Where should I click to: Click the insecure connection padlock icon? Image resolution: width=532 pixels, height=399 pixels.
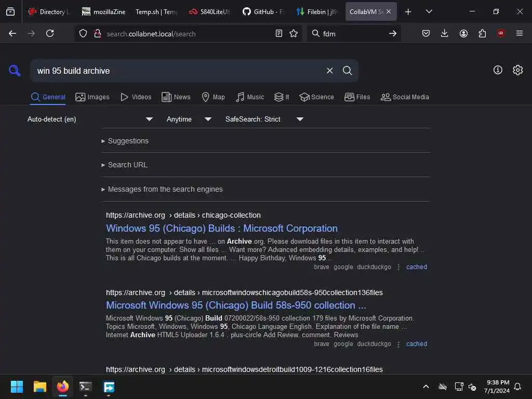click(x=98, y=33)
